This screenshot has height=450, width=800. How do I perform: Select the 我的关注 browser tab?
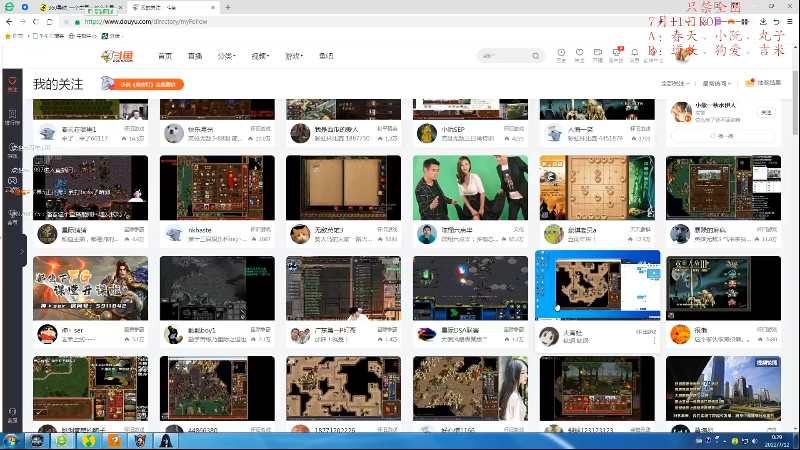click(x=171, y=8)
